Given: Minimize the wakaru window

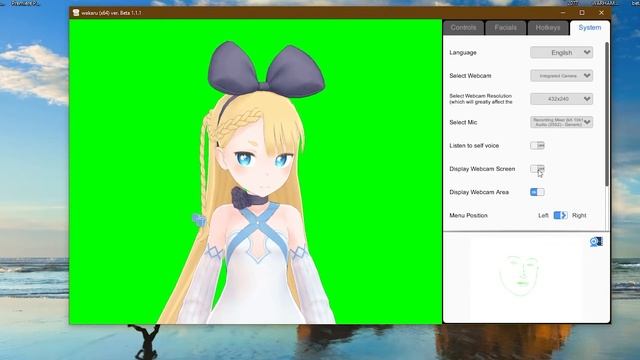Looking at the screenshot, I should click(563, 13).
